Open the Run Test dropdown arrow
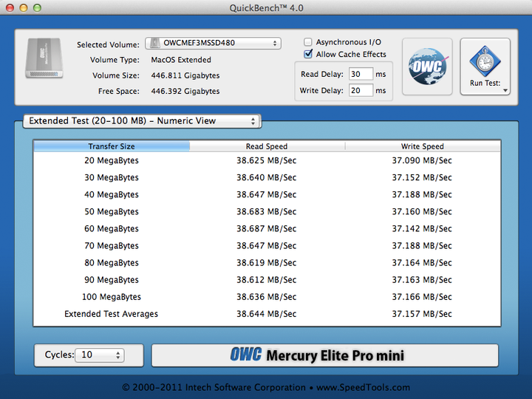Image resolution: width=532 pixels, height=399 pixels. [x=505, y=91]
